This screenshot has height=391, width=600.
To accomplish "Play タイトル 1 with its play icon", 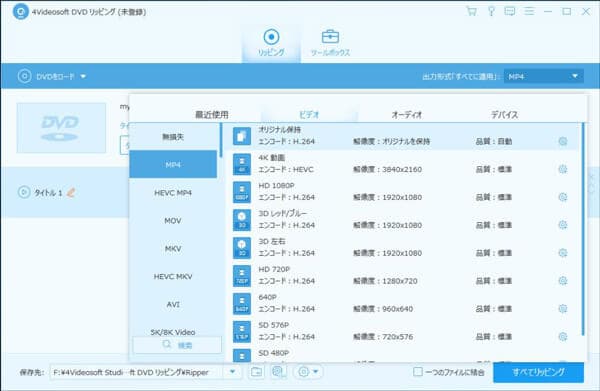I will (24, 192).
